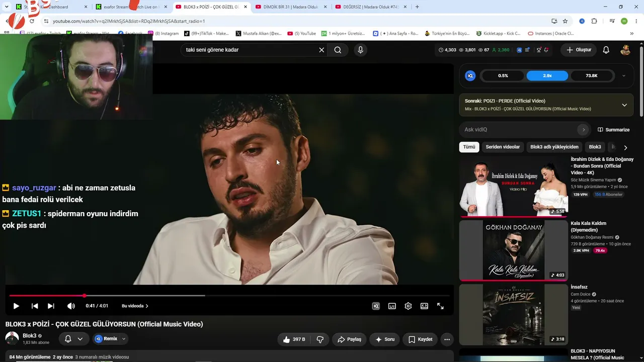Select the 'Seriden videolar' filter chip

[503, 147]
